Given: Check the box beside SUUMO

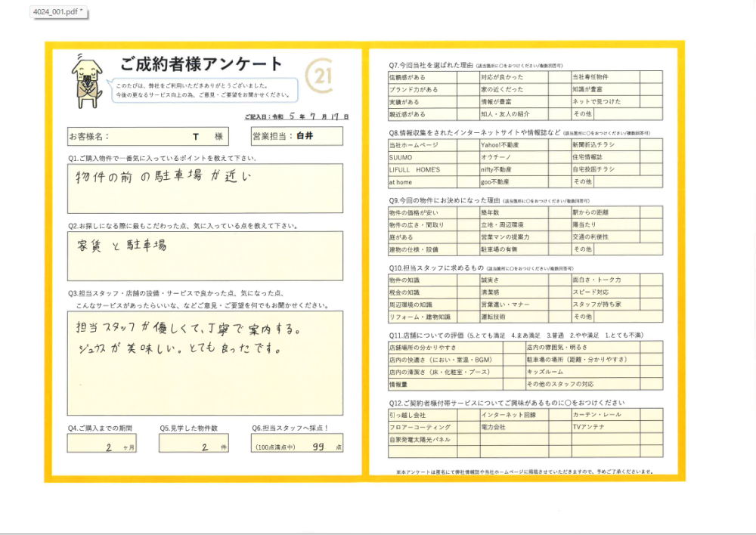Looking at the screenshot, I should click(469, 157).
